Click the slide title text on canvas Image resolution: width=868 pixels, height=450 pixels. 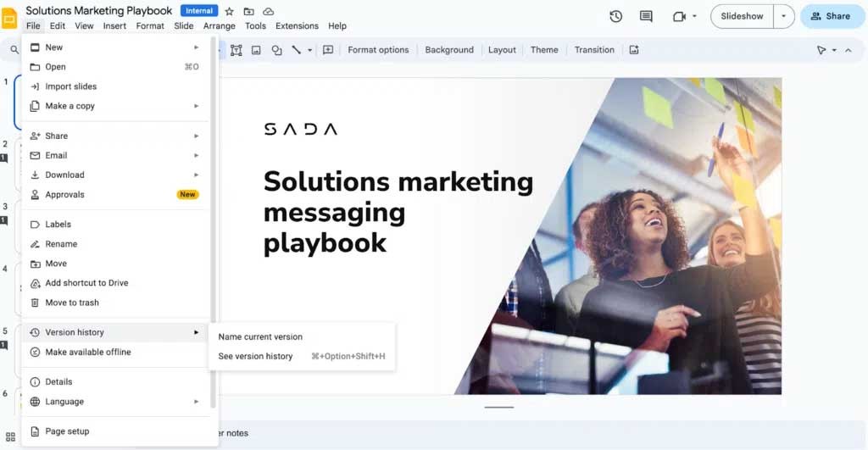[x=398, y=212]
